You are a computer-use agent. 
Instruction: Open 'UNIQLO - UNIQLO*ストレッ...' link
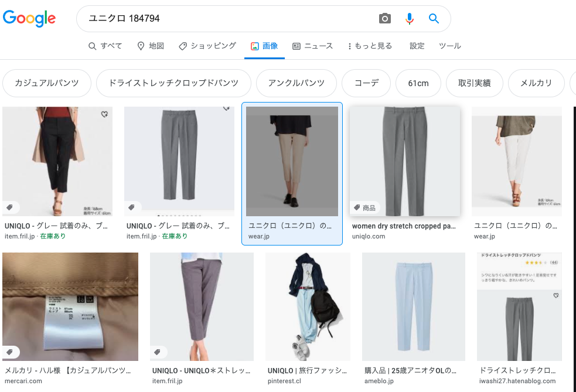202,370
